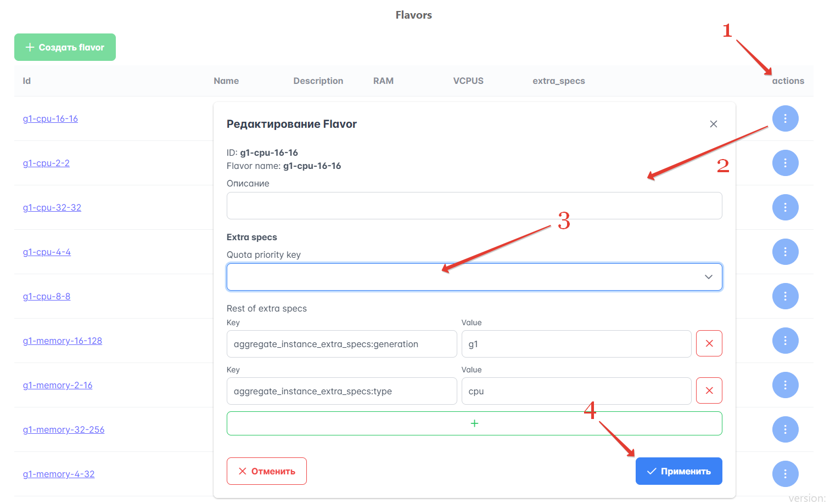The height and width of the screenshot is (504, 830).
Task: Add a new extra spec row
Action: 474,423
